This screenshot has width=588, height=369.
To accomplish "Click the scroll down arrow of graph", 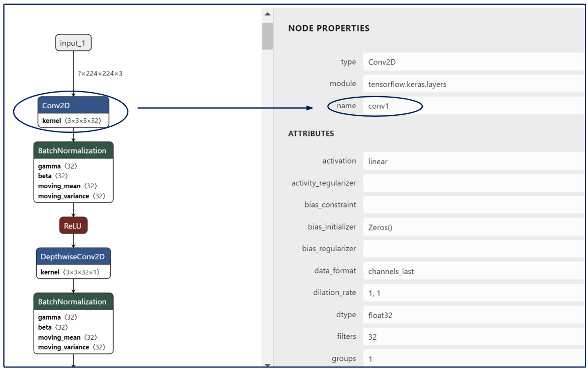I will [267, 365].
